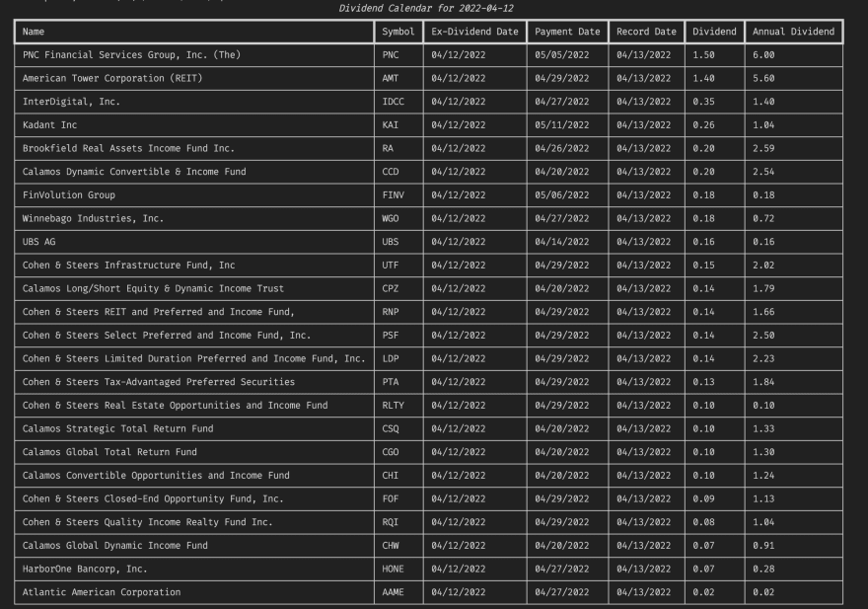Click Calamos Global Dynamic's 0.91 annual dividend
Screen dimensions: 868x609
(x=763, y=545)
